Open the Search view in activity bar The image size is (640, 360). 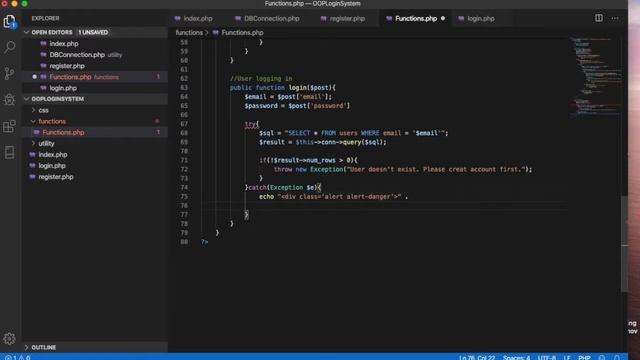(9, 47)
